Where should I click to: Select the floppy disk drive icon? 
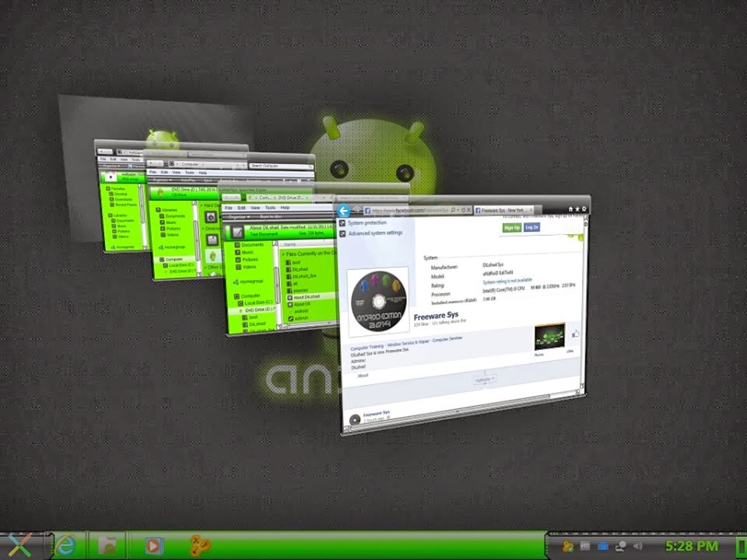tap(212, 240)
